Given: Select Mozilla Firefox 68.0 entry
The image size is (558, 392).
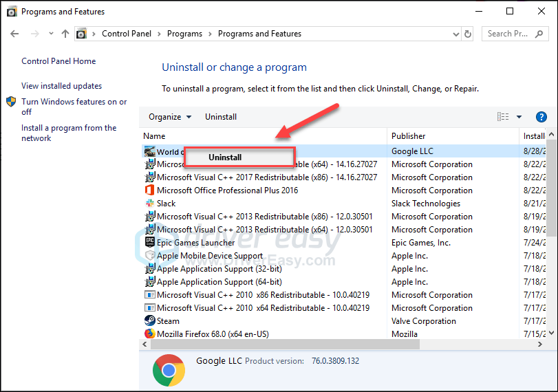Looking at the screenshot, I should [213, 334].
